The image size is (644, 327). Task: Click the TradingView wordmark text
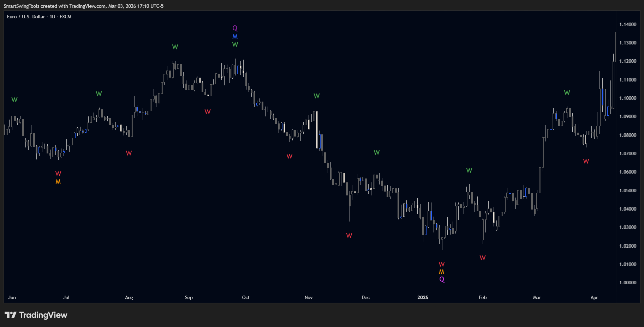pyautogui.click(x=43, y=315)
